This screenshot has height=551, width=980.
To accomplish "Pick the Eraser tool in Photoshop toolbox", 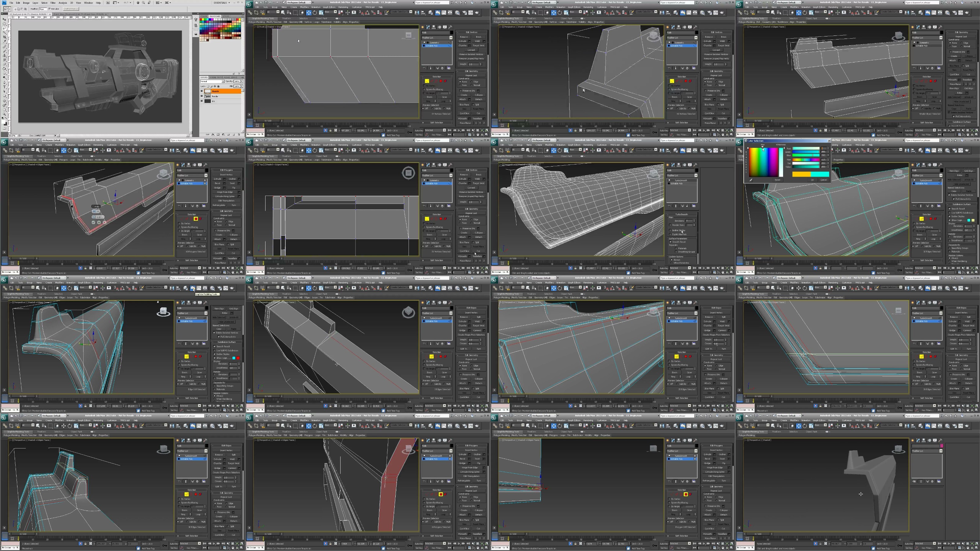I will tap(5, 64).
